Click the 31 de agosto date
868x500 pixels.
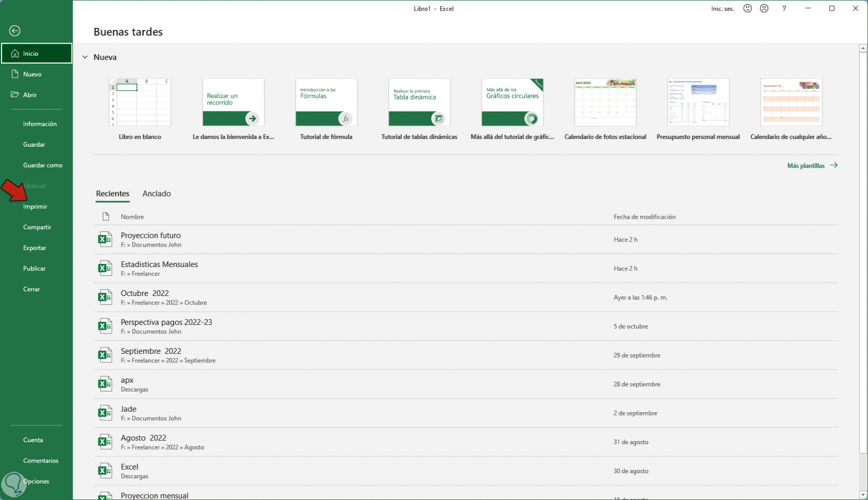(x=631, y=442)
